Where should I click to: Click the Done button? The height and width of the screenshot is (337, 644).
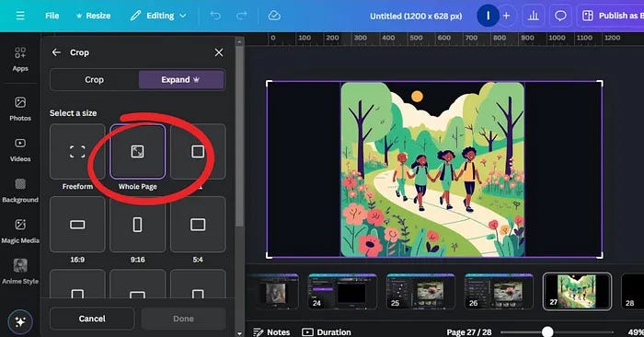point(183,319)
